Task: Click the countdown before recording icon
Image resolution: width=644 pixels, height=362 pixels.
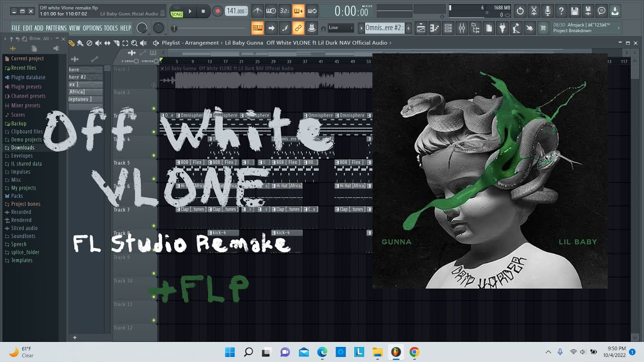Action: pos(284,11)
